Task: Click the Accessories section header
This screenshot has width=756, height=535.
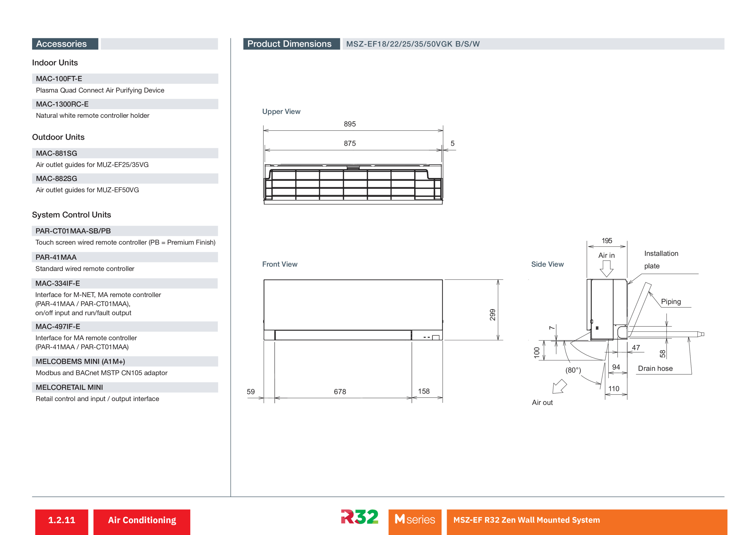Action: pos(65,44)
